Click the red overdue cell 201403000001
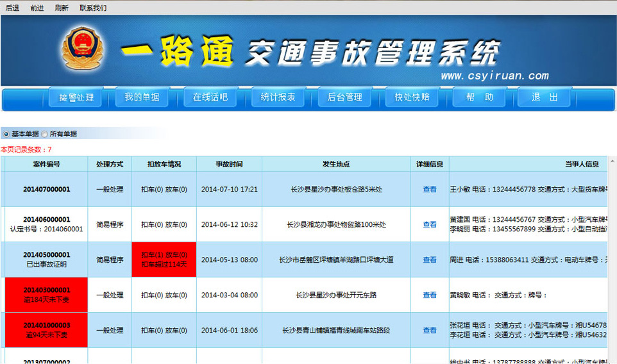Viewport: 617px width, 364px height. (46, 295)
